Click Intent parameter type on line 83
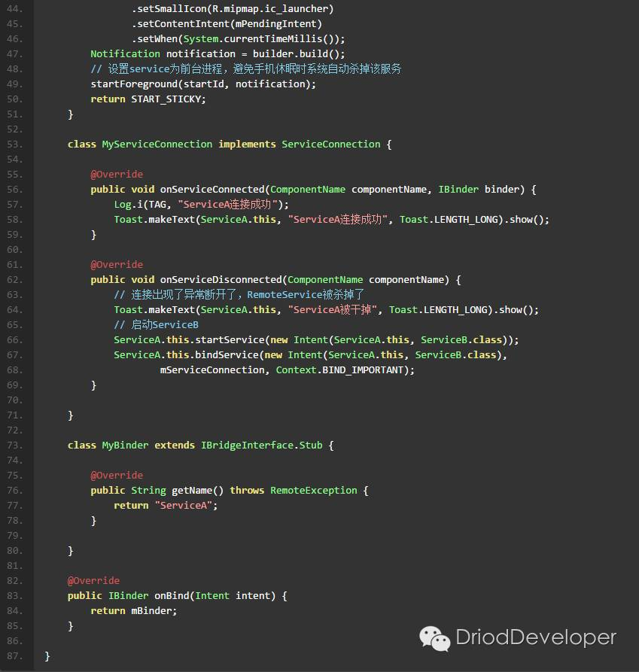Image resolution: width=639 pixels, height=672 pixels. pos(212,595)
